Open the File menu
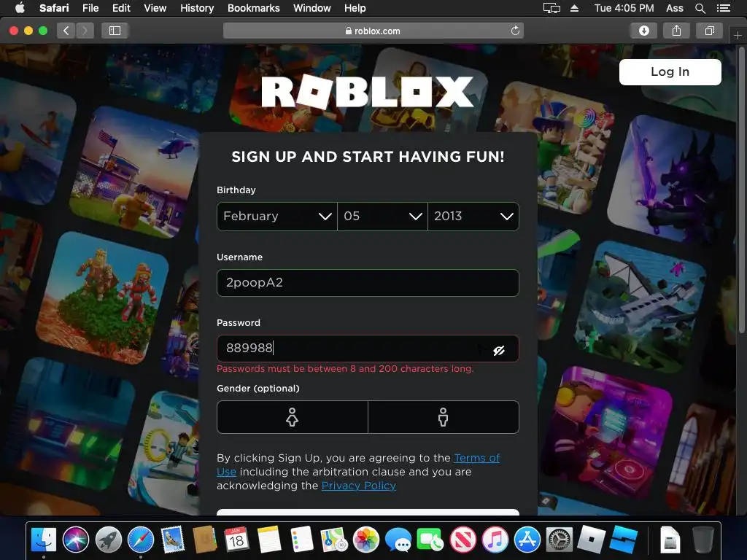Screen dimensions: 747x560 [x=90, y=8]
